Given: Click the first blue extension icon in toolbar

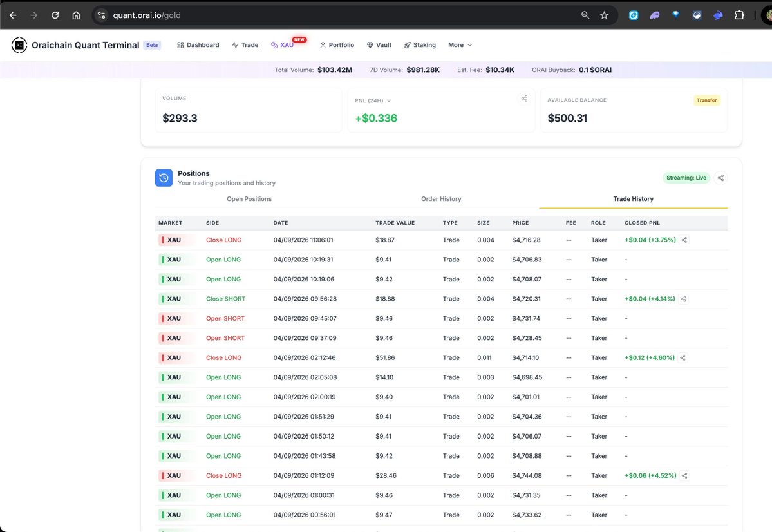Looking at the screenshot, I should click(634, 15).
